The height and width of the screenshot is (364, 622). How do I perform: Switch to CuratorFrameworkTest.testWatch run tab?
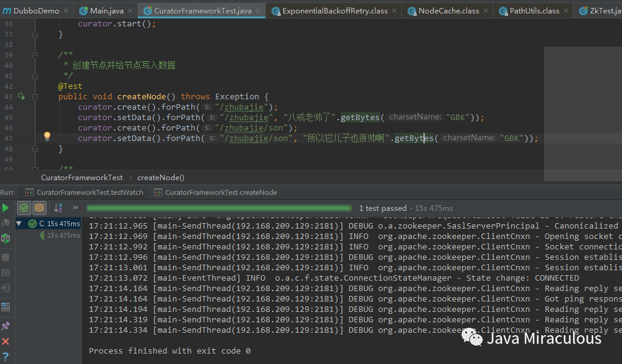84,192
